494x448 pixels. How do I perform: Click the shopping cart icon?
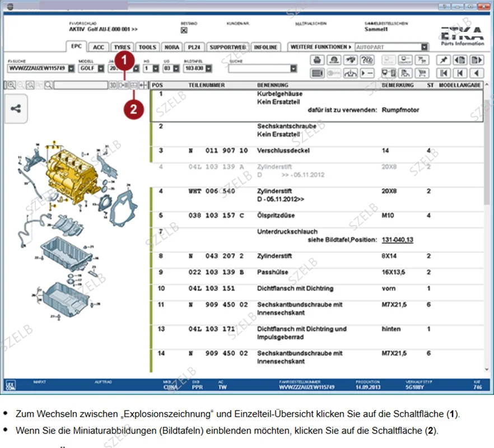click(x=422, y=73)
